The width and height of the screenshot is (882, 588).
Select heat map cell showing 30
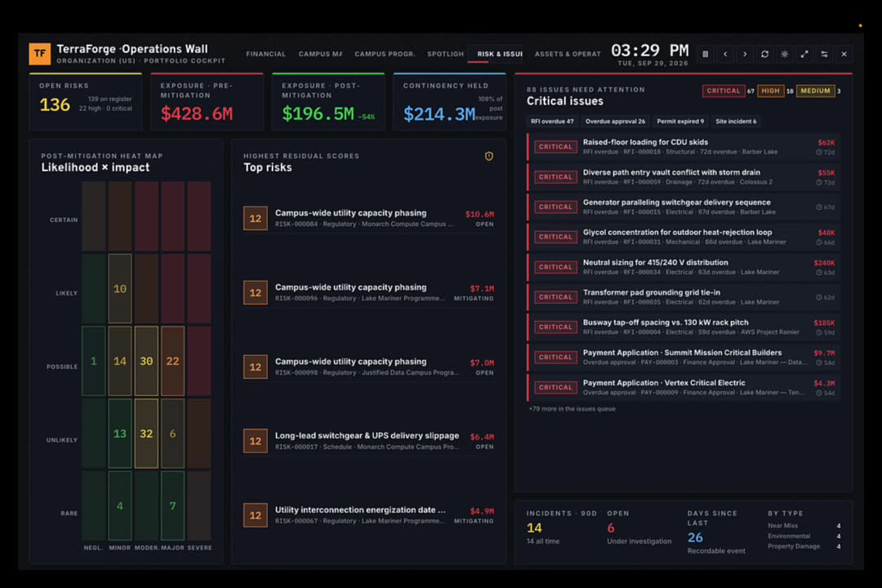146,361
